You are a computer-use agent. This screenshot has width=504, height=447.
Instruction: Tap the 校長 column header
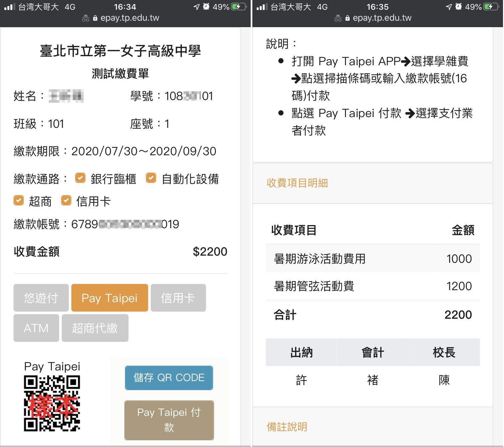pyautogui.click(x=444, y=353)
